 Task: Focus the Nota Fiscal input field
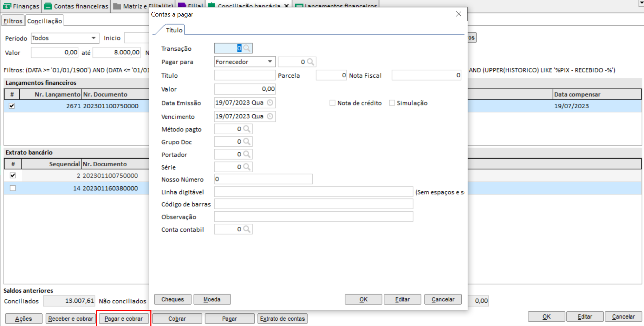click(427, 75)
